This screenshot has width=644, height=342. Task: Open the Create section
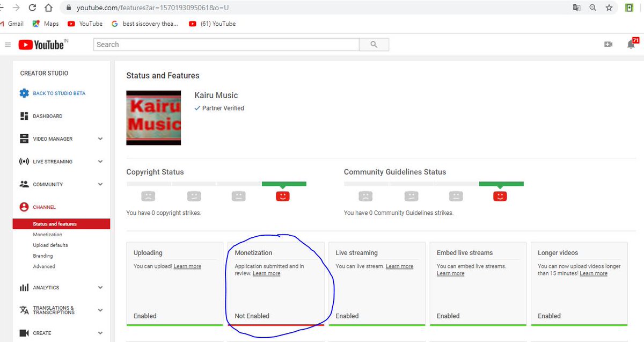(x=42, y=333)
